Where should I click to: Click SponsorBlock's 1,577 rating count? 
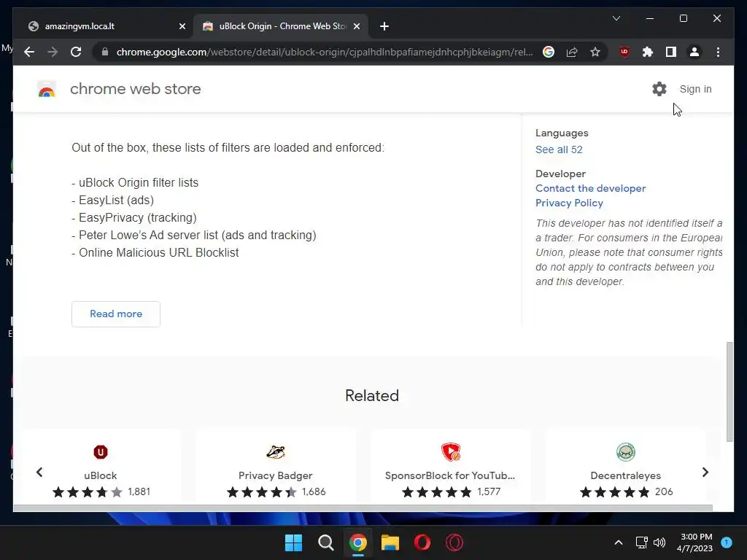[489, 491]
